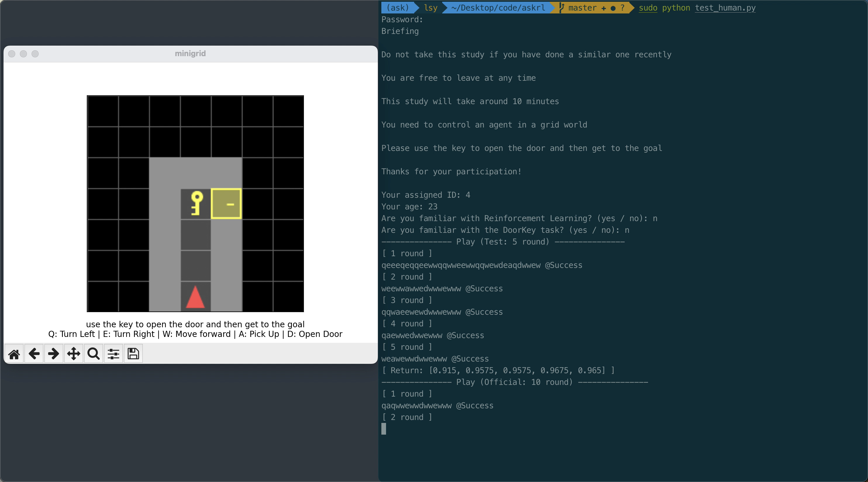
Task: Click 'Your assigned ID: 4' line
Action: point(426,195)
